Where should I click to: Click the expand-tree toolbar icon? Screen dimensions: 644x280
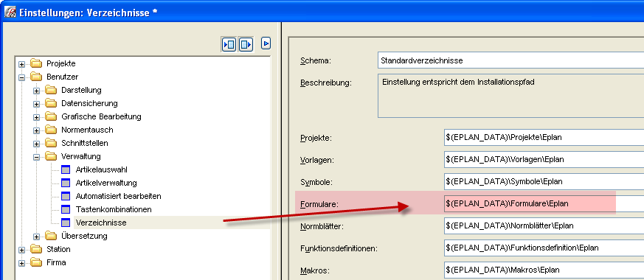tap(229, 44)
